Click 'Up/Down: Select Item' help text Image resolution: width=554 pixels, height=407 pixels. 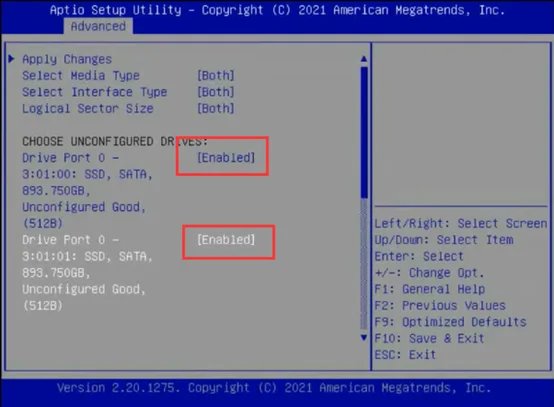coord(444,240)
